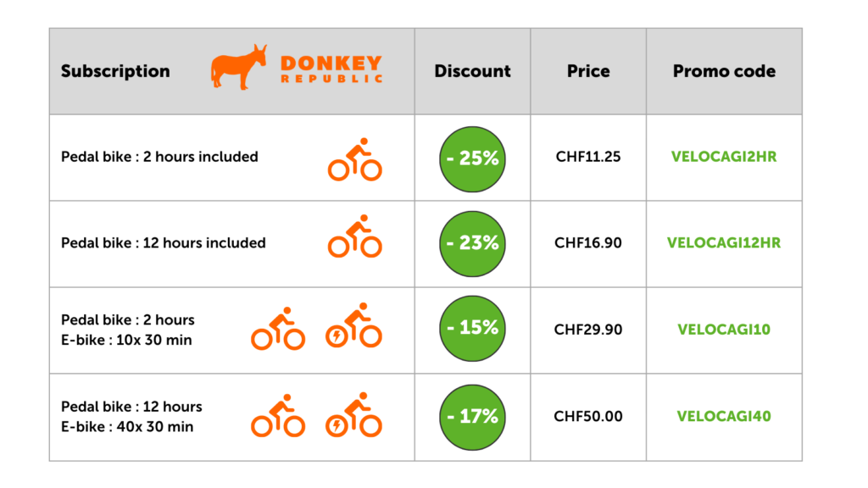Click the Donkey Republic donkey logo
Image resolution: width=868 pixels, height=488 pixels.
[238, 67]
